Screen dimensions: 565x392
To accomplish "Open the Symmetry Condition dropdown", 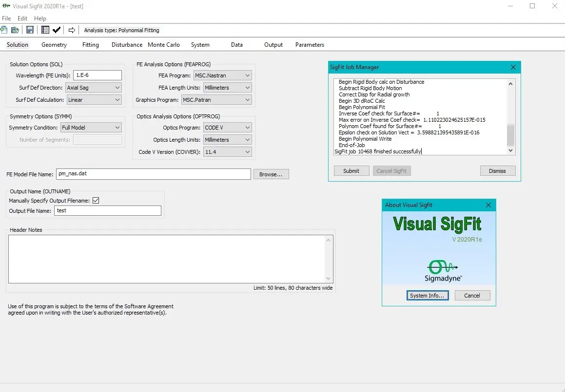I will (x=91, y=128).
